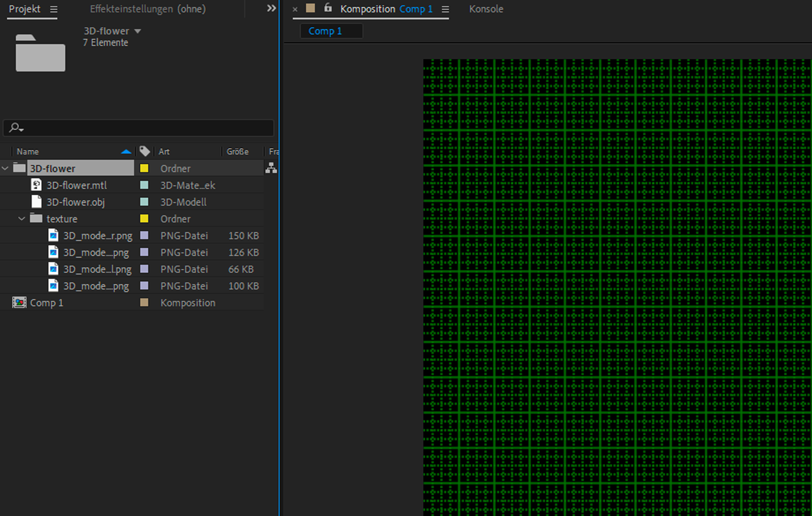Sort by the Name column header
Viewport: 812px width, 516px height.
[28, 152]
